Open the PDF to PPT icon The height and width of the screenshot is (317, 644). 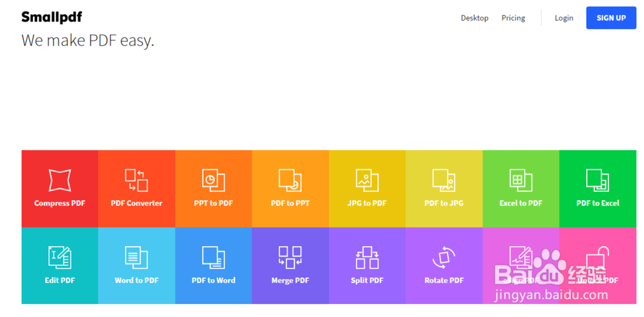(x=290, y=180)
